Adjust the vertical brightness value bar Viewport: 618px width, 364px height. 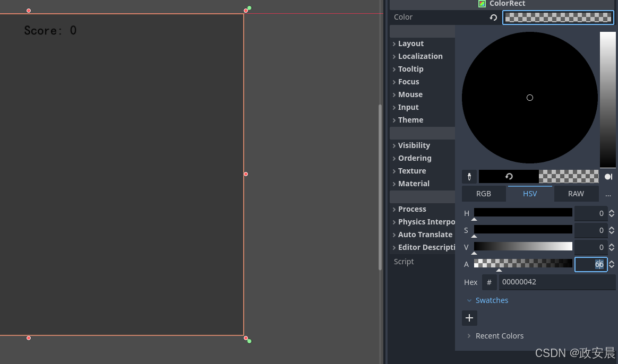pyautogui.click(x=607, y=100)
